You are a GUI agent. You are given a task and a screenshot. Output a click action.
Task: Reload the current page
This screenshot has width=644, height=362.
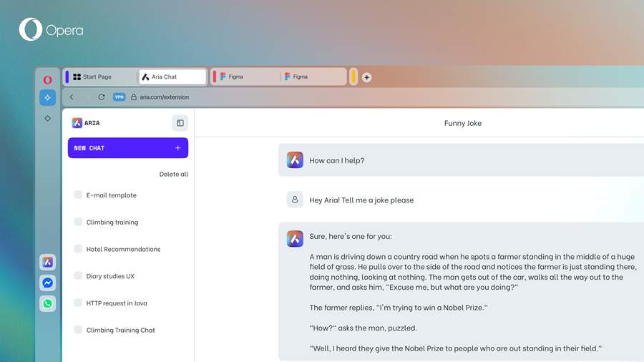pos(102,97)
